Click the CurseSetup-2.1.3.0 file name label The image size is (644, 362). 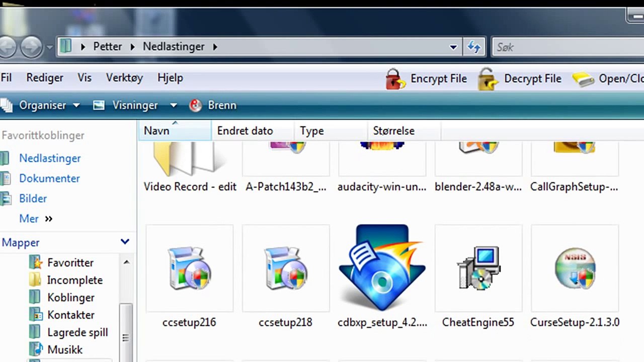click(x=575, y=322)
